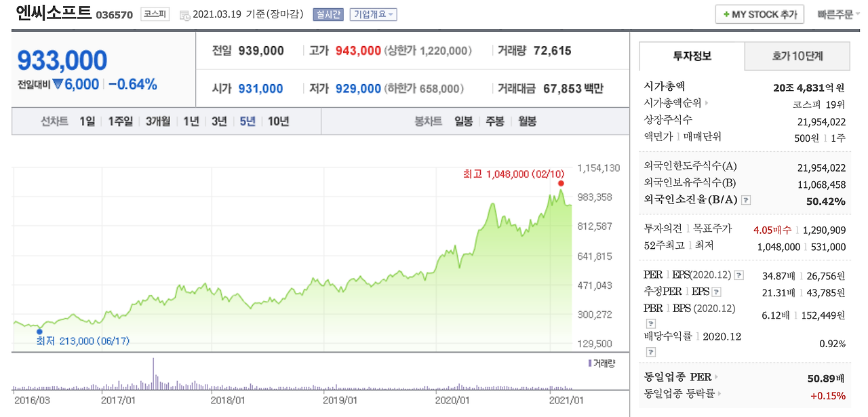Click the blue lowest-price marker on chart
Screen dimensions: 868x417
click(x=39, y=332)
